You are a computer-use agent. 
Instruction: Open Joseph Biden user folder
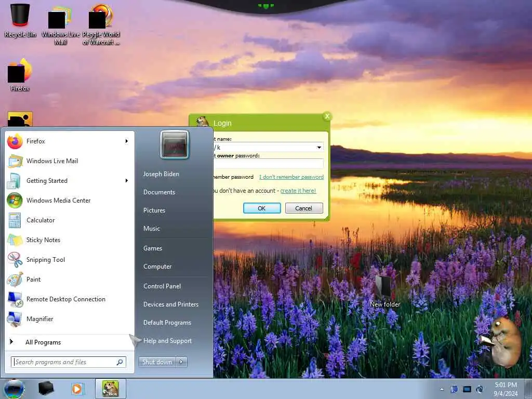(x=161, y=174)
